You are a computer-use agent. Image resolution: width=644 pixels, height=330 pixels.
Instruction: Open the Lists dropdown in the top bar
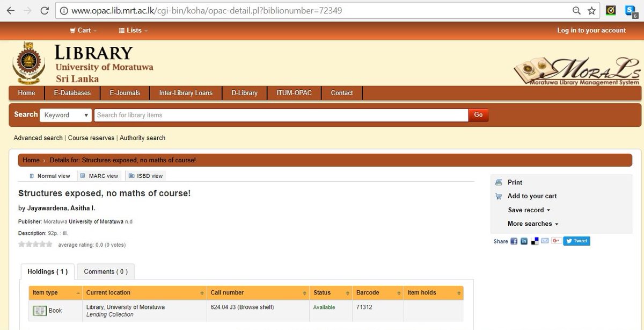pyautogui.click(x=133, y=31)
